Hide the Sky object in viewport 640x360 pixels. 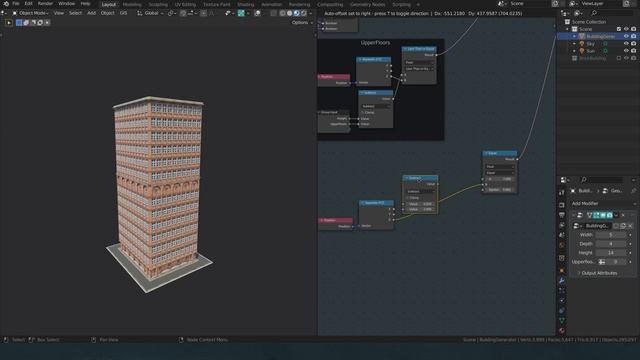click(626, 44)
